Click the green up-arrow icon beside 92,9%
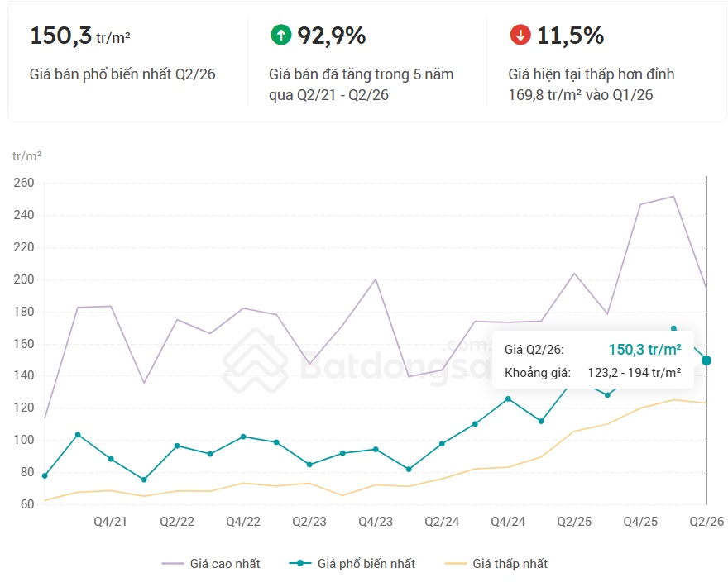Screen dimensions: 728x587 click(281, 35)
